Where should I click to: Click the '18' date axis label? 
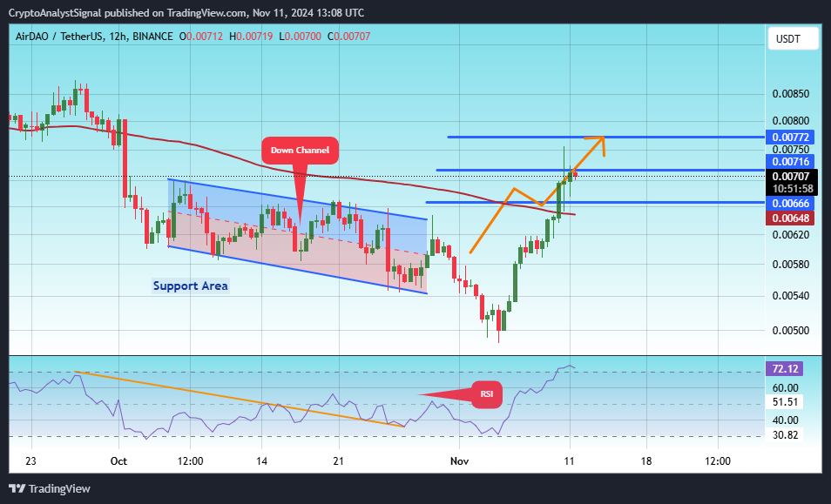(646, 461)
